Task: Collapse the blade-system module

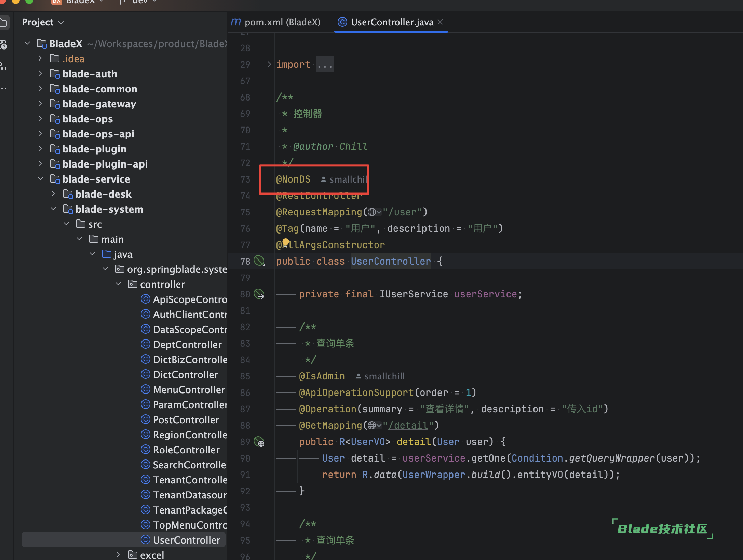Action: point(53,209)
